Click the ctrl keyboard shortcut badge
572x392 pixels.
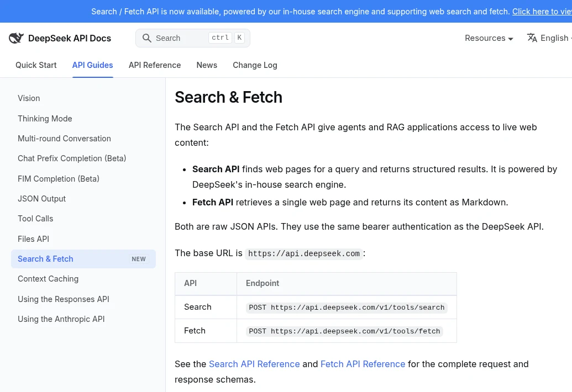220,38
